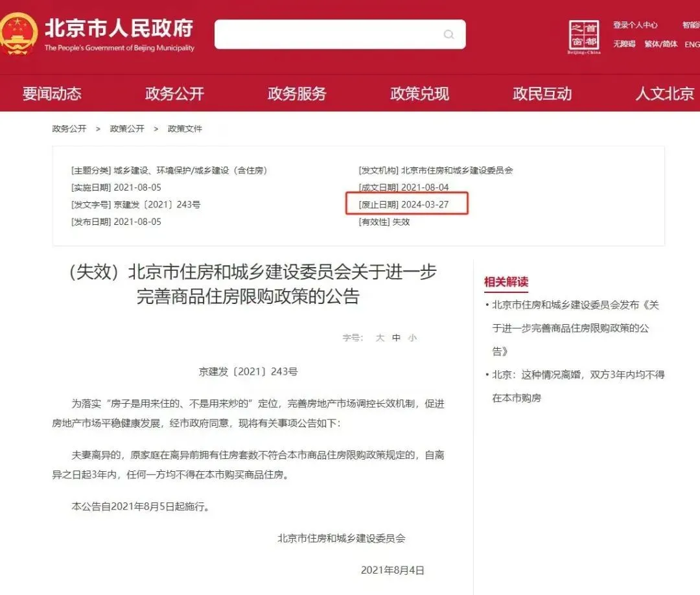The image size is (700, 595).
Task: Click the search magnifier icon
Action: click(449, 34)
